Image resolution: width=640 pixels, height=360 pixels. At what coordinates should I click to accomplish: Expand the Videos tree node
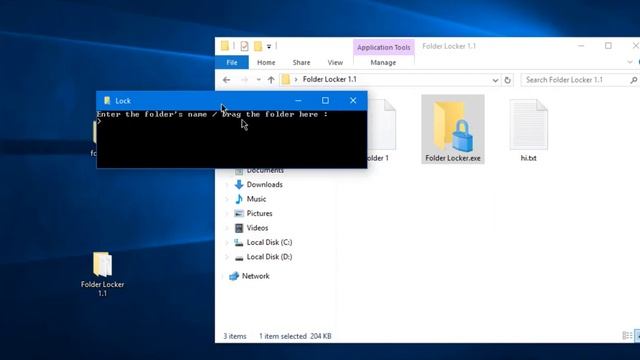coord(227,228)
